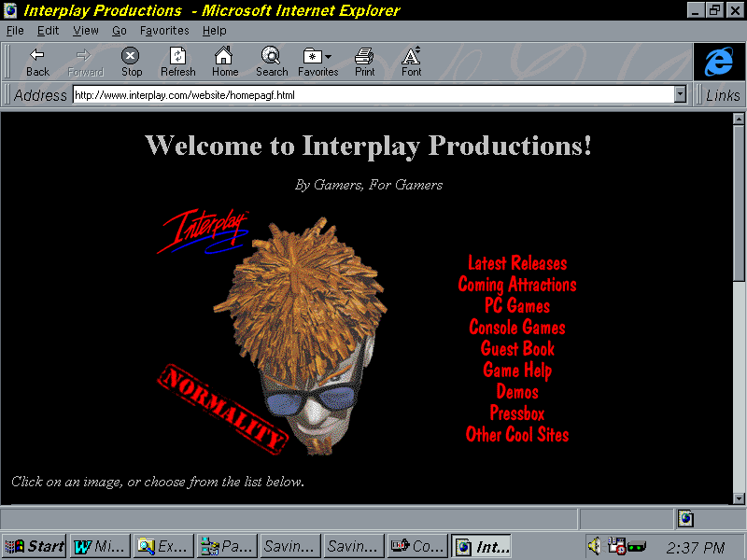
Task: Open the Favorites menu in menu bar
Action: (164, 31)
